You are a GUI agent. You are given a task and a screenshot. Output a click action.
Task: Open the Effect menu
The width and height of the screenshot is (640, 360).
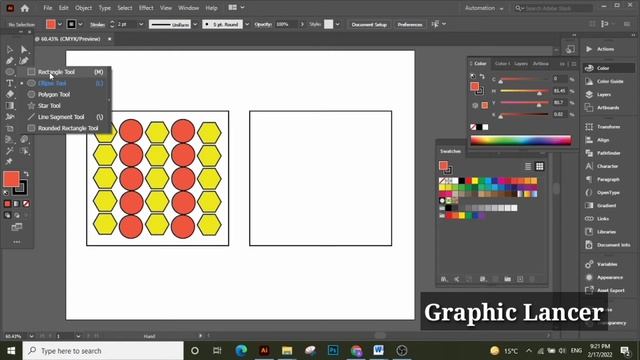point(146,8)
